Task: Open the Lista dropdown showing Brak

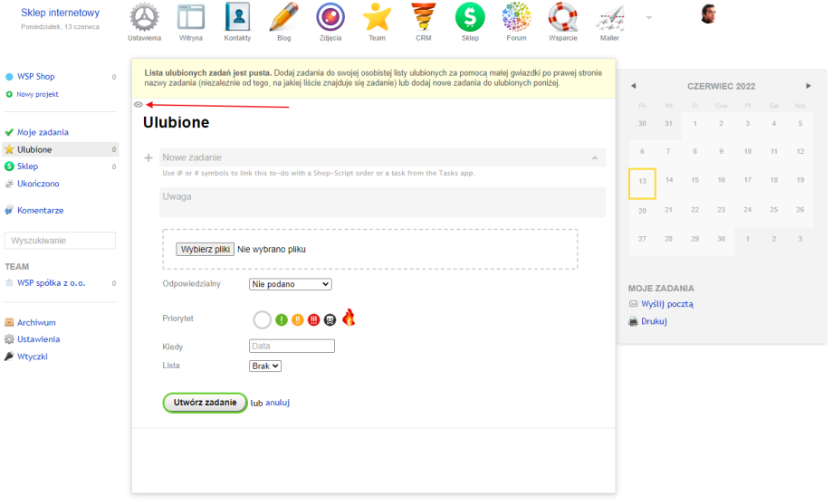Action: (x=264, y=366)
